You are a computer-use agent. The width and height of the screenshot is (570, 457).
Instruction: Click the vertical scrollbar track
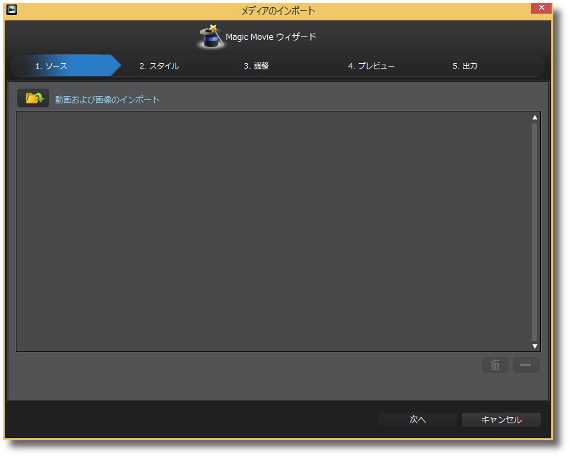tap(534, 232)
